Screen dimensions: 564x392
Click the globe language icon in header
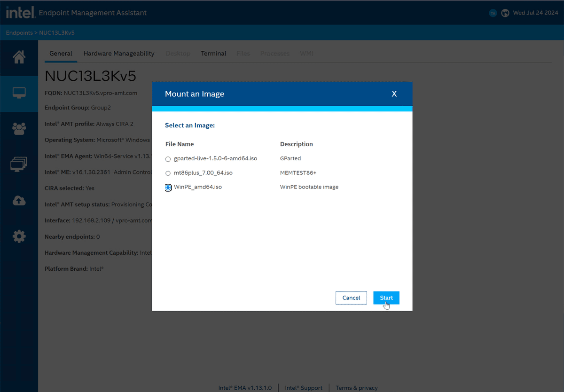pyautogui.click(x=505, y=13)
